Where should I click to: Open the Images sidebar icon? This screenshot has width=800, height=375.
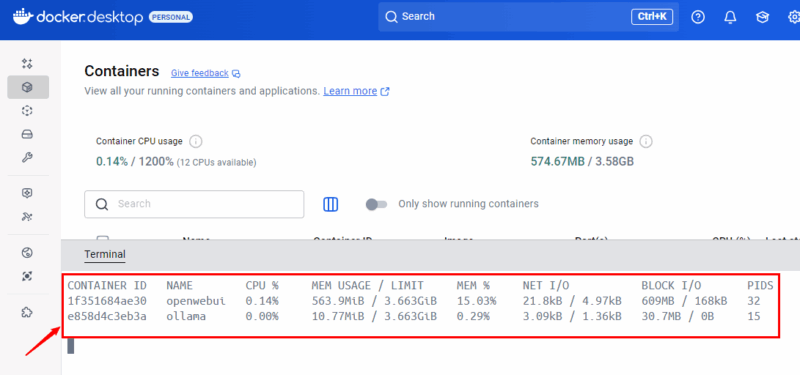click(x=28, y=111)
